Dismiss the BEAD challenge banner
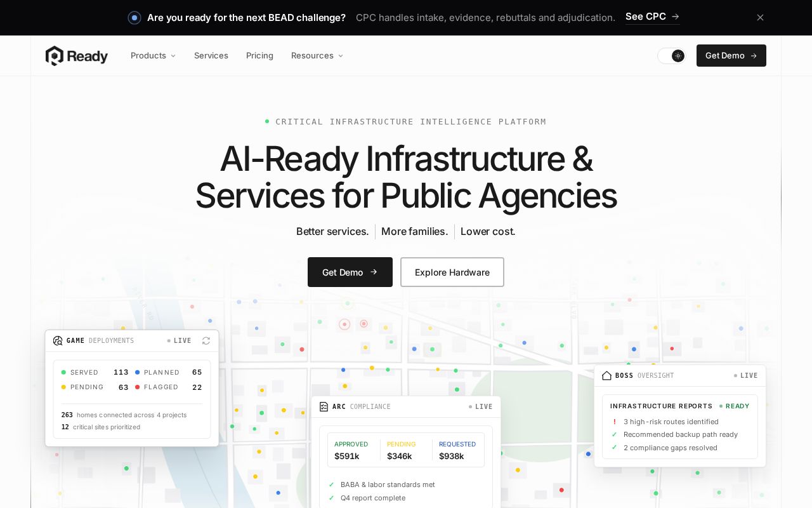The image size is (812, 508). (760, 18)
